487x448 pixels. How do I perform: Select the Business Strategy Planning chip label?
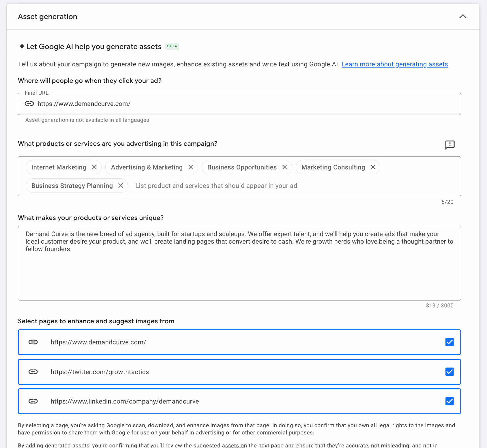click(72, 186)
